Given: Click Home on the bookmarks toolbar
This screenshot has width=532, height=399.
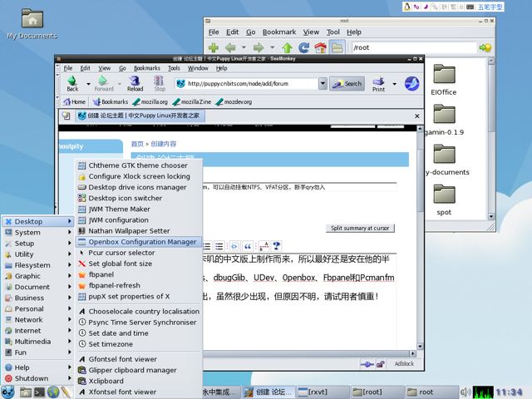Looking at the screenshot, I should 75,101.
